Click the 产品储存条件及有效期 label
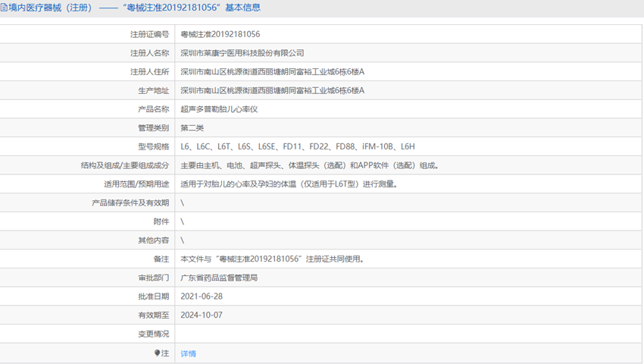644x364 pixels. 130,202
